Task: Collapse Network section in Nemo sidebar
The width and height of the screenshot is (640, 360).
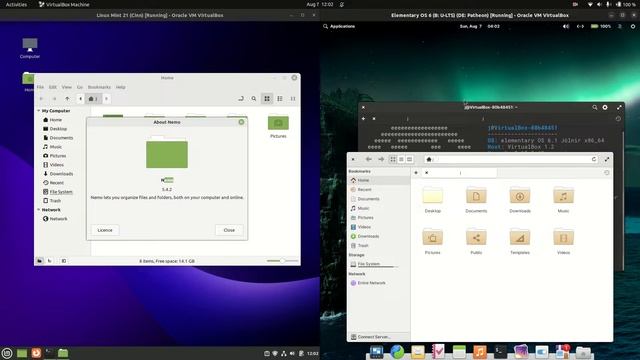Action: click(x=39, y=209)
